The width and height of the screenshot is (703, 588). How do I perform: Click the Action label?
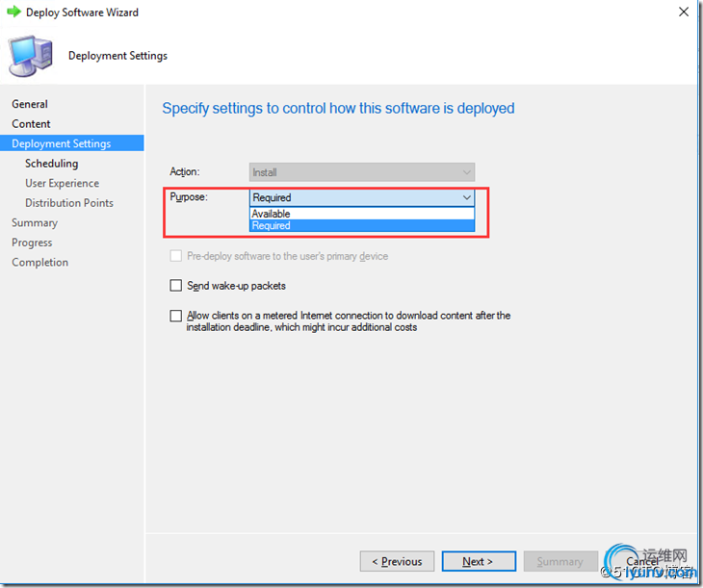coord(184,171)
